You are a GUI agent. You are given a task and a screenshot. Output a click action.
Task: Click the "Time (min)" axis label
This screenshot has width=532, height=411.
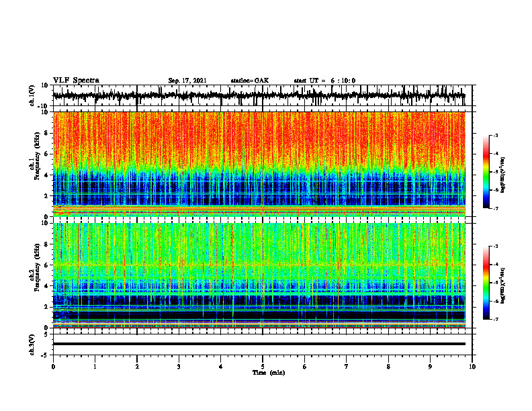coord(269,373)
